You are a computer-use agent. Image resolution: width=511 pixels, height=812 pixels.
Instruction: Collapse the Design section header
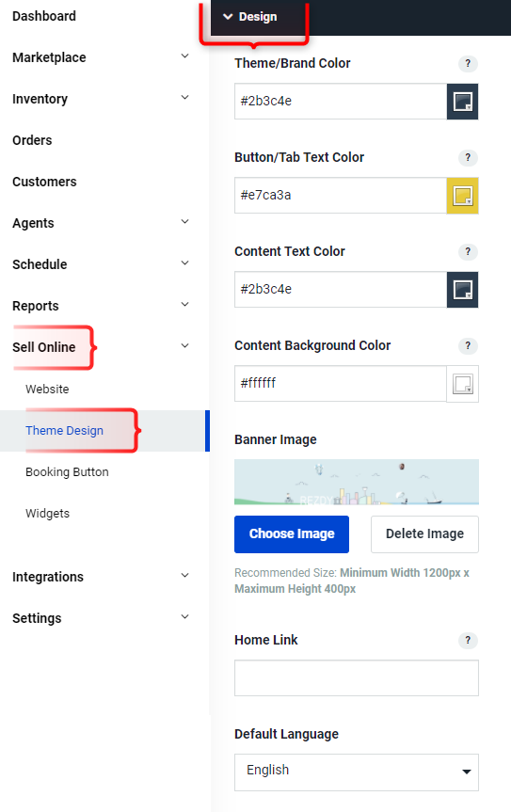tap(250, 17)
